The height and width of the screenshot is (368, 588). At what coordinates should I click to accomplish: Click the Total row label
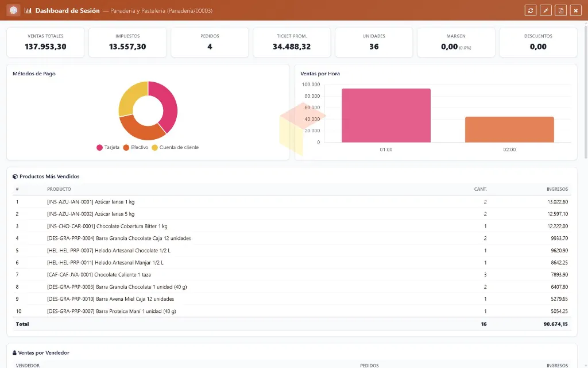[22, 324]
